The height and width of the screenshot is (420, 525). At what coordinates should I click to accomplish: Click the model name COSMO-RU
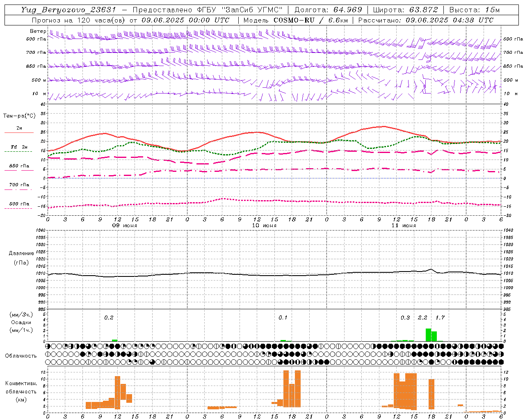click(295, 20)
